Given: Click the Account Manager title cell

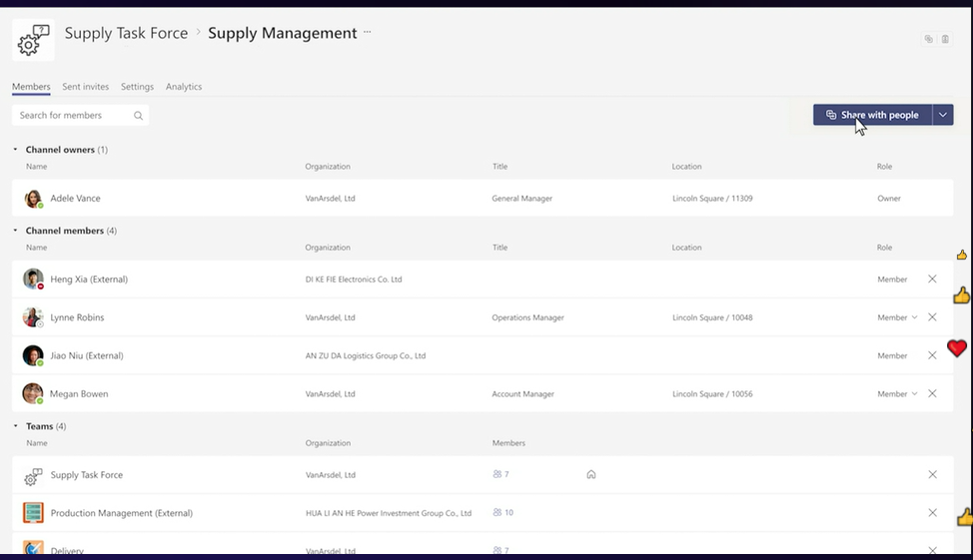Looking at the screenshot, I should click(523, 394).
